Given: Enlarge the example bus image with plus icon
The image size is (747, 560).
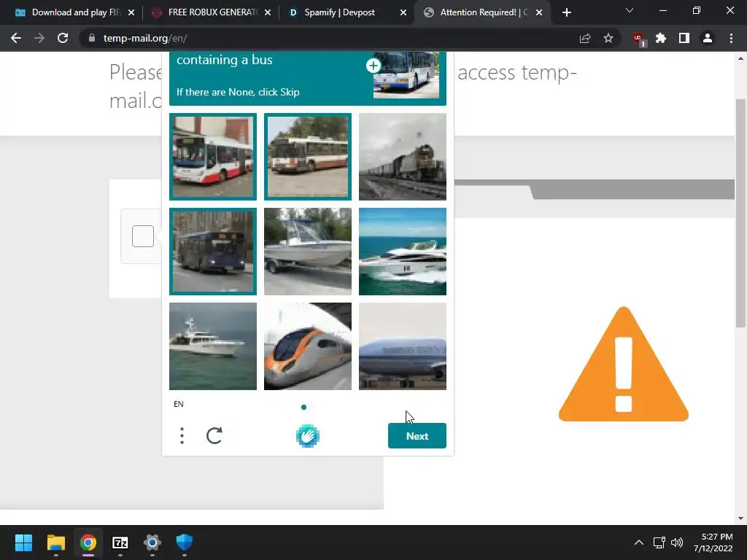Looking at the screenshot, I should (373, 66).
